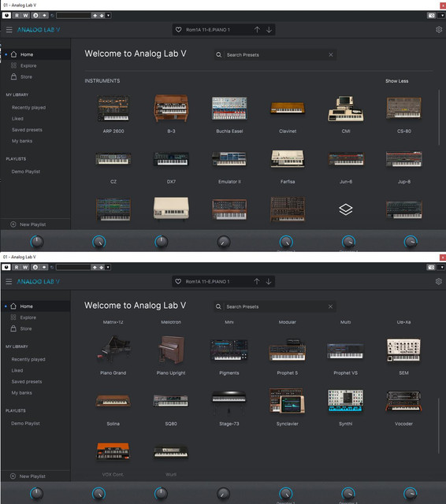Image resolution: width=446 pixels, height=504 pixels.
Task: Click last macro knob in upper window
Action: (x=411, y=242)
